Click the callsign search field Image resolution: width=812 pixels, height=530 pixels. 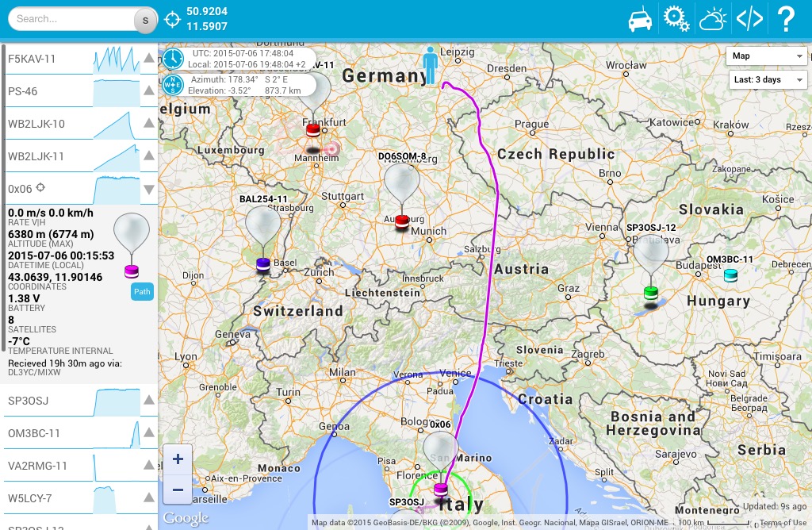pyautogui.click(x=71, y=19)
